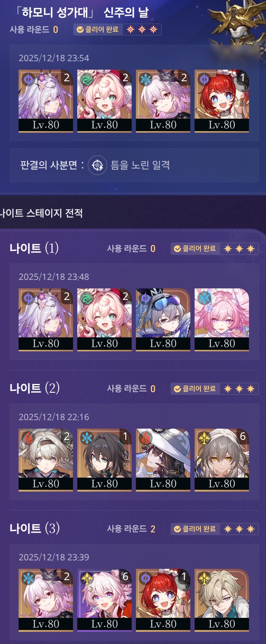This screenshot has width=266, height=644.
Task: Click the checkmark icon beside Knight 1 클리어 완료
Action: coord(177,249)
